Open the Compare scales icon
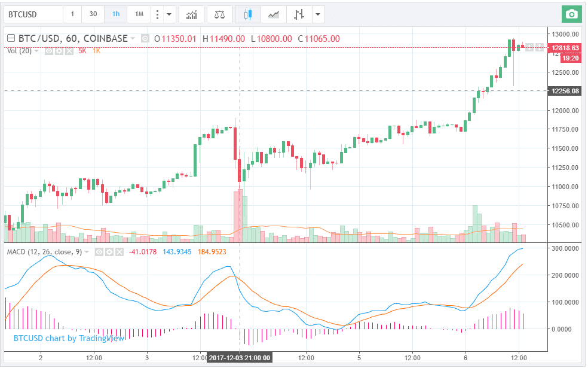The height and width of the screenshot is (368, 588). coord(219,14)
